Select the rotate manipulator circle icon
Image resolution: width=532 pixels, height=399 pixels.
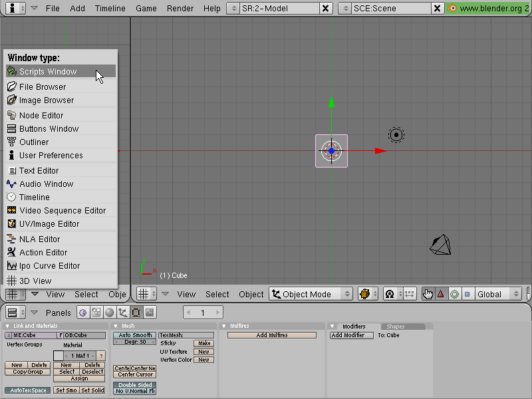pyautogui.click(x=454, y=294)
